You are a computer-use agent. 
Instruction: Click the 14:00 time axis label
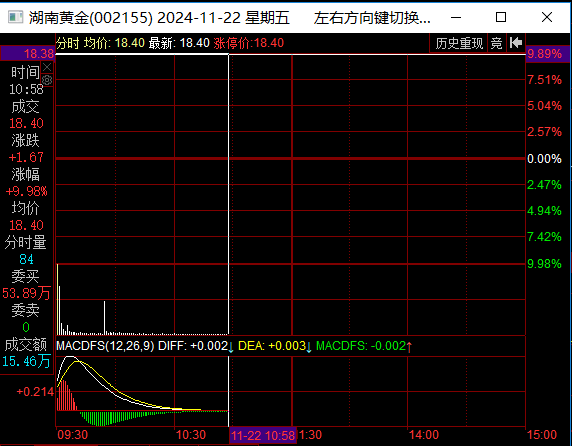(424, 435)
